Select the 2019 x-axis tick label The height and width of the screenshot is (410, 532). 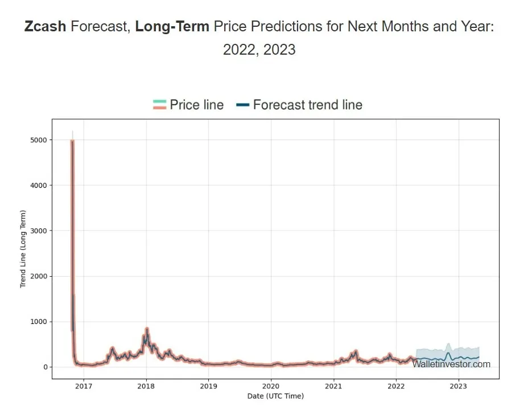pos(208,386)
